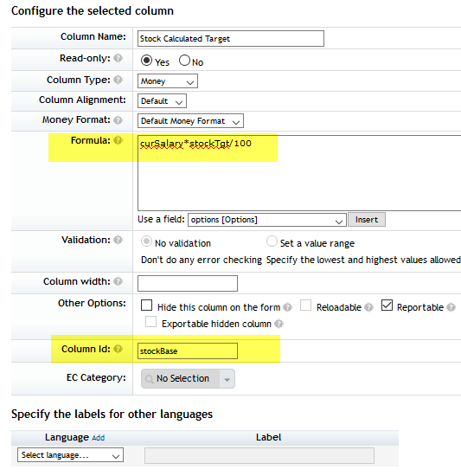Choose No validation radio option
Viewport: 461px width, 476px height.
(x=146, y=241)
